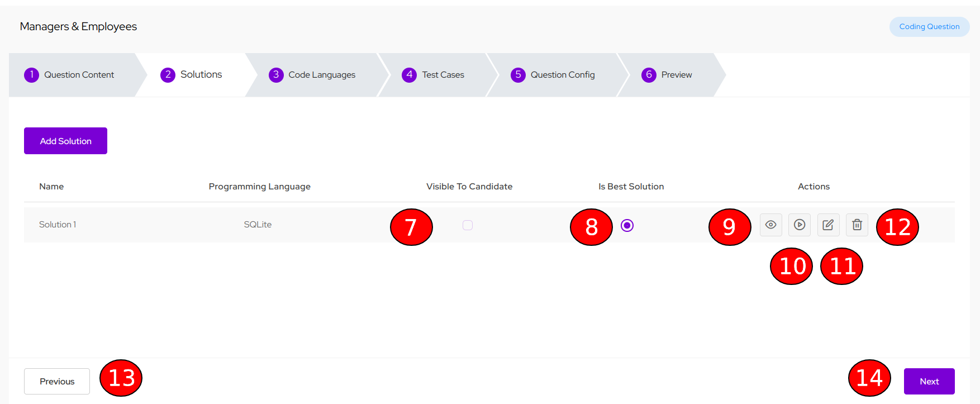Click the Is Best Solution column header
The height and width of the screenshot is (404, 980).
(631, 187)
